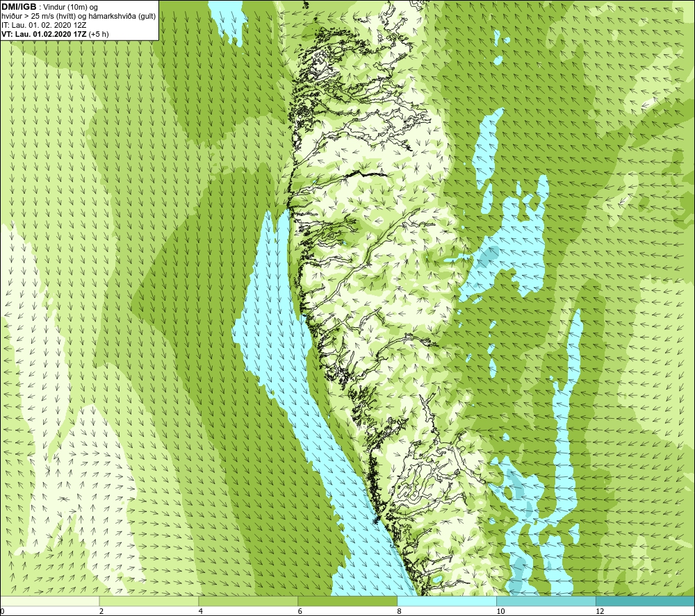Click the 'VT: Lau. 01.02.2020 17Z' valid time
The width and height of the screenshot is (695, 616).
[44, 34]
